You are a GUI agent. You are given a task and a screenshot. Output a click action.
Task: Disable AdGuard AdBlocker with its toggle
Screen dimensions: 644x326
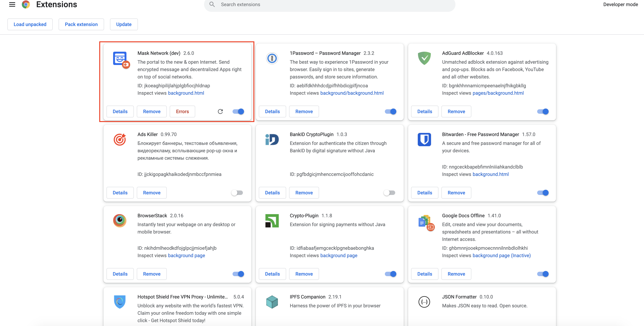543,111
